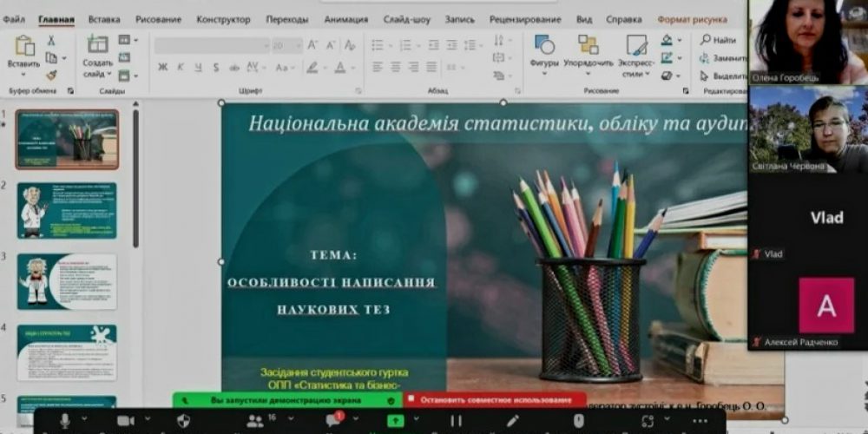The width and height of the screenshot is (868, 434).
Task: Select the second slide thumbnail
Action: click(67, 210)
